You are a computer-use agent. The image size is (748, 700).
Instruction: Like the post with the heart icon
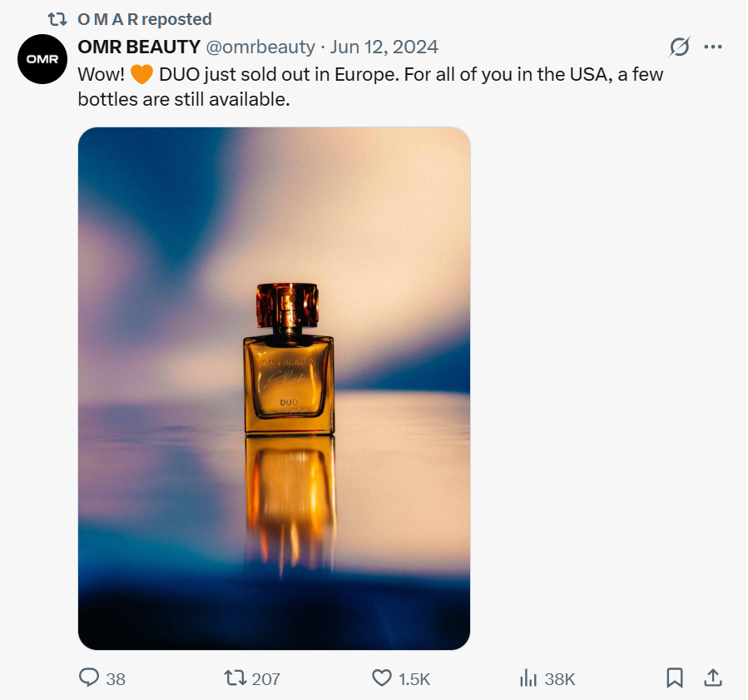tap(381, 678)
